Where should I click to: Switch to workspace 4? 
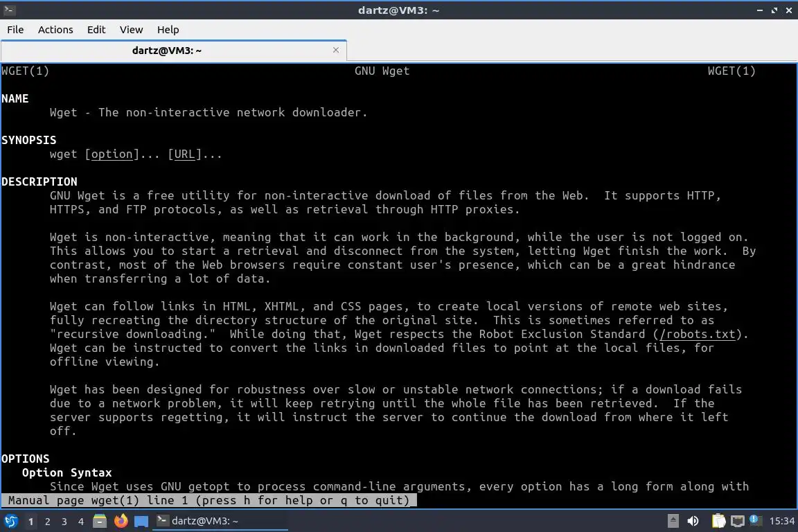tap(80, 522)
